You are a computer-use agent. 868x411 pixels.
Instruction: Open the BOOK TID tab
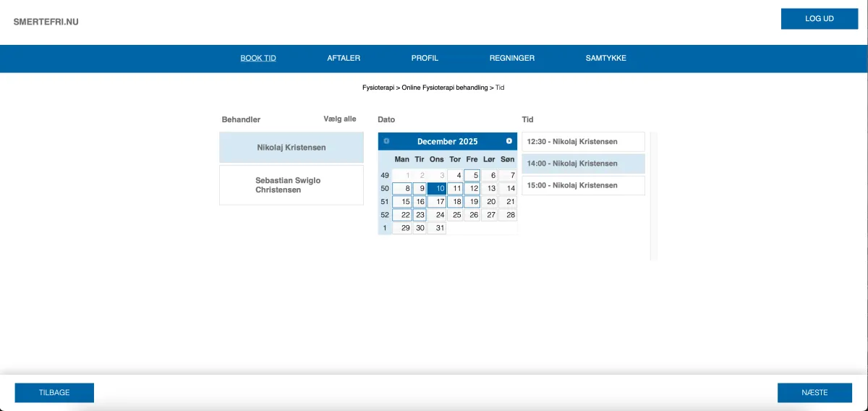pyautogui.click(x=258, y=58)
